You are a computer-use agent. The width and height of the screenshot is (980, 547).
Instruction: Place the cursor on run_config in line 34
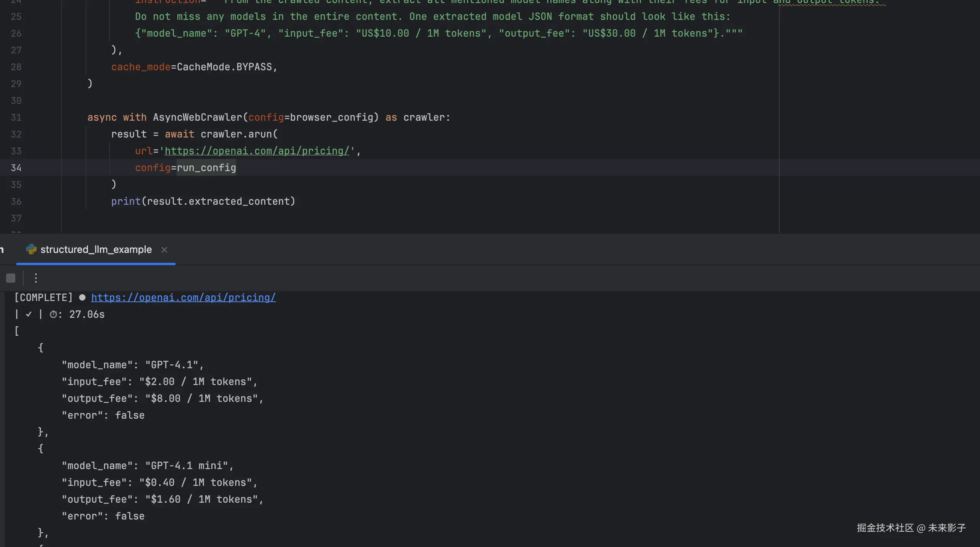(x=206, y=168)
